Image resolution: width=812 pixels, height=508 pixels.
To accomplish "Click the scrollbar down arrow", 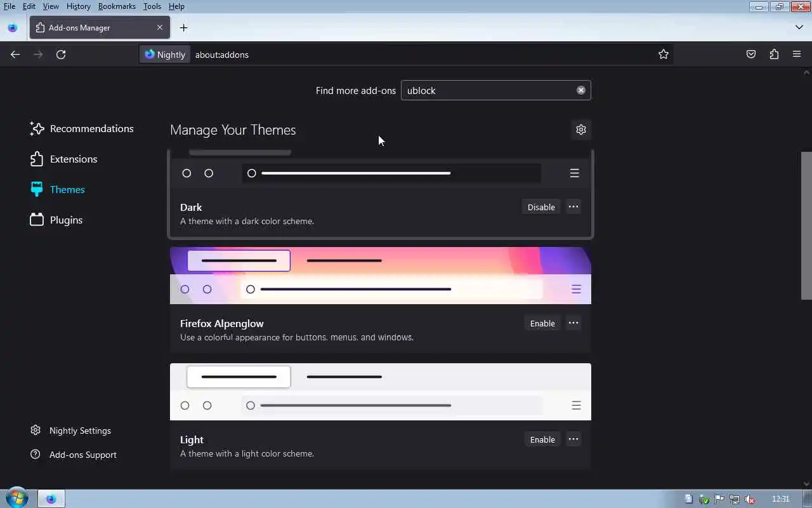I will 806,485.
